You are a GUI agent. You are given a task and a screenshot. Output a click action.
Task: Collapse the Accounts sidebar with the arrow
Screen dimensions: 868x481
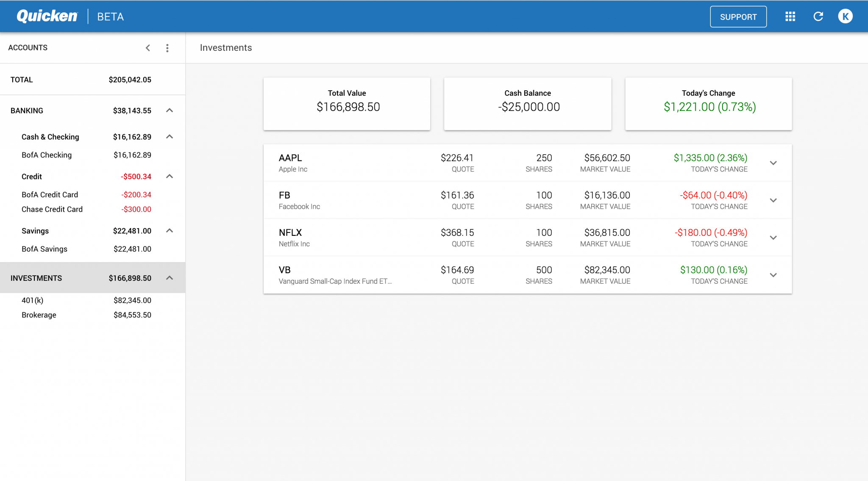[148, 48]
